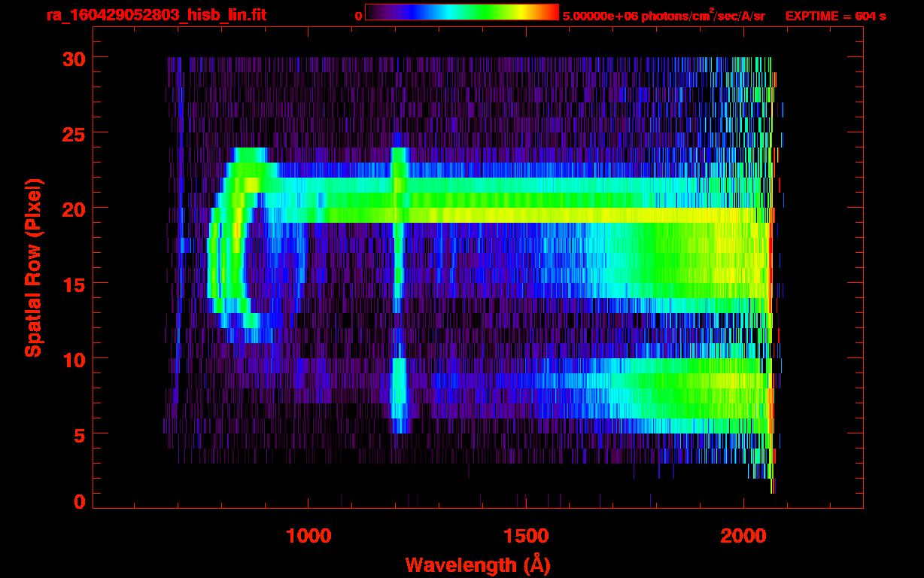Pick the red end of the color bar

(553, 12)
